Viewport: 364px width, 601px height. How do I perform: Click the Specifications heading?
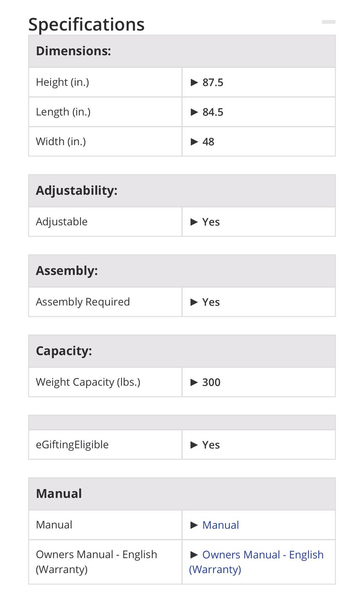pyautogui.click(x=87, y=24)
